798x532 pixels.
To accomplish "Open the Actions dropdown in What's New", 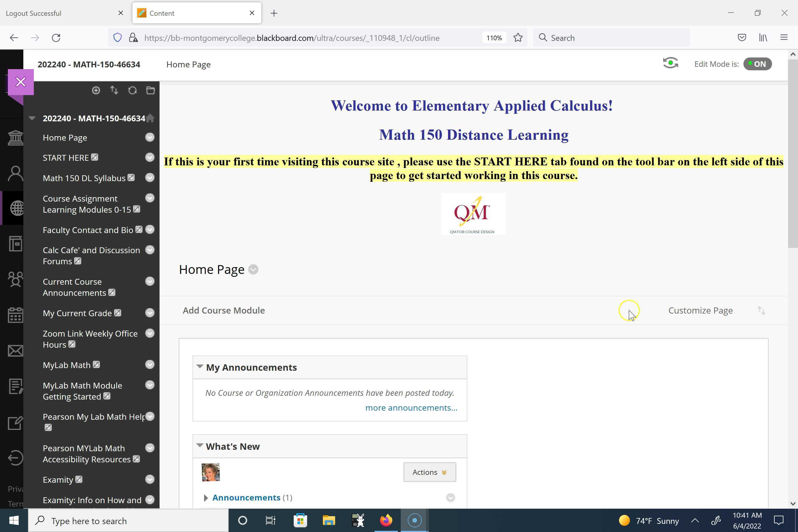I will click(x=429, y=472).
